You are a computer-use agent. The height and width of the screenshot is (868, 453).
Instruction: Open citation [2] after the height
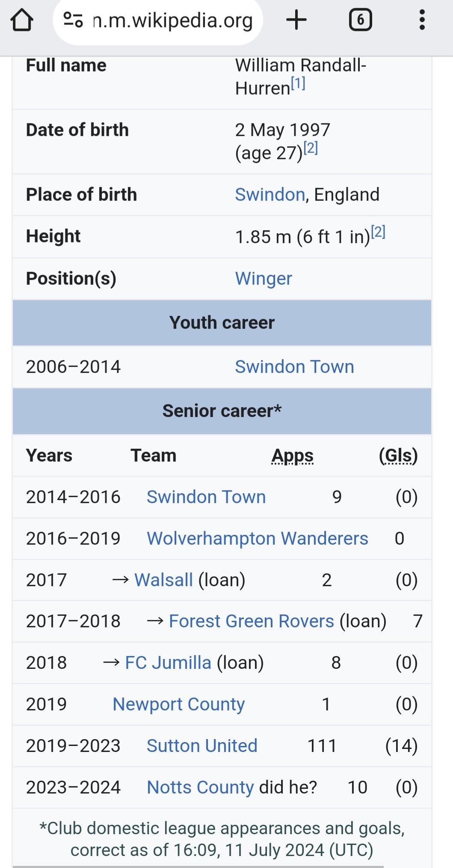coord(378,232)
